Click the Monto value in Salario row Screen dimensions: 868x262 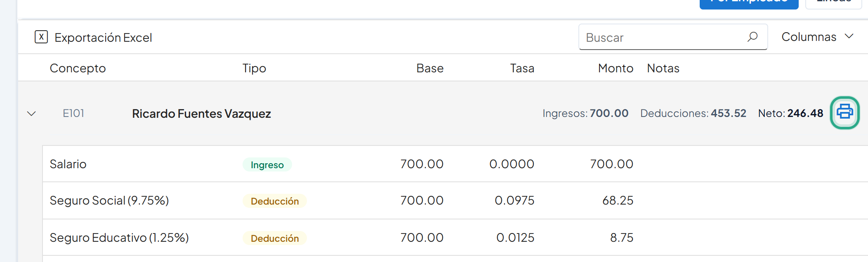[x=611, y=164]
